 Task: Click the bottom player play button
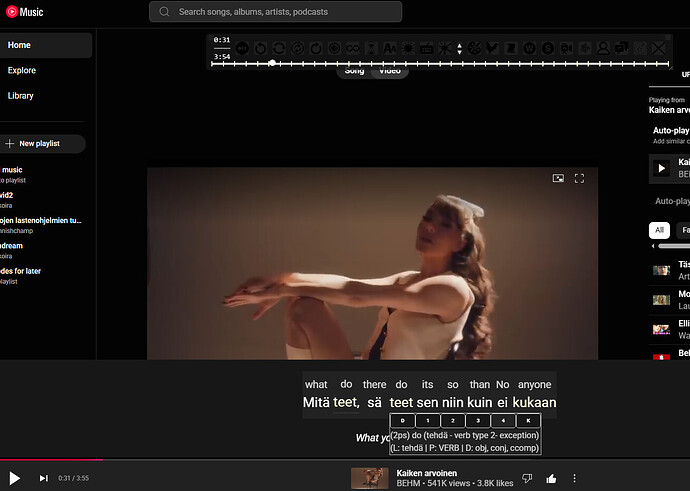pyautogui.click(x=15, y=478)
